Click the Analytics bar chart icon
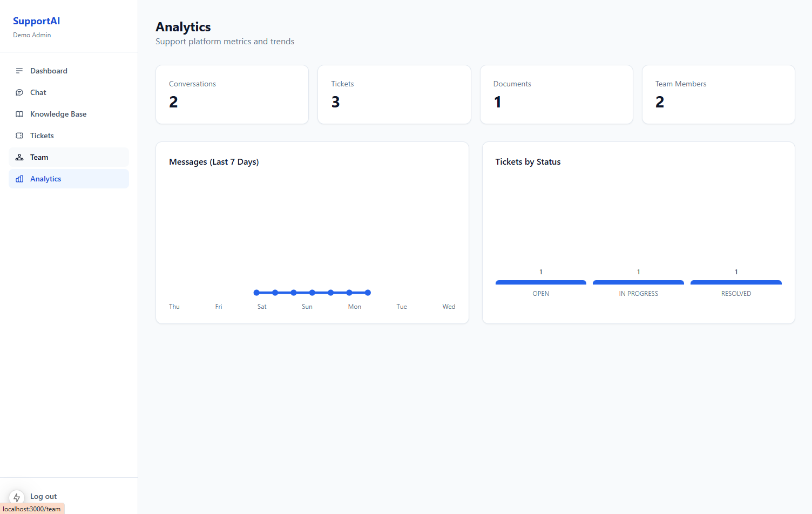This screenshot has width=812, height=514. (19, 179)
